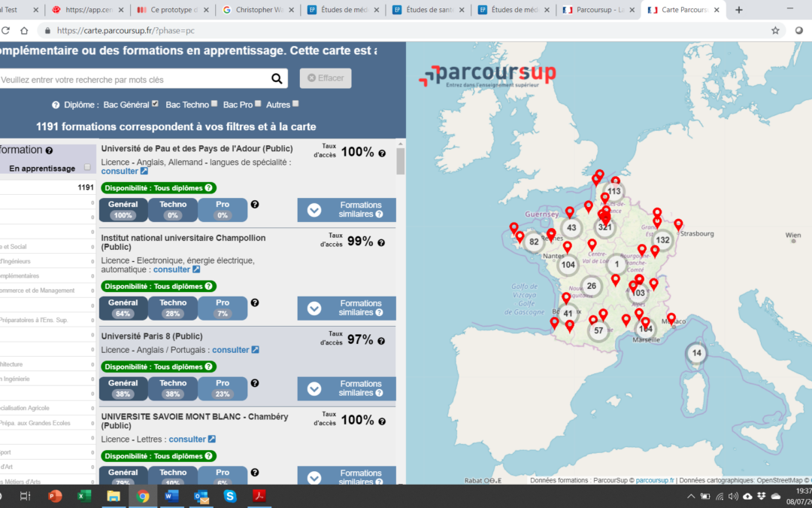Open a new browser tab
The width and height of the screenshot is (812, 508).
click(739, 10)
